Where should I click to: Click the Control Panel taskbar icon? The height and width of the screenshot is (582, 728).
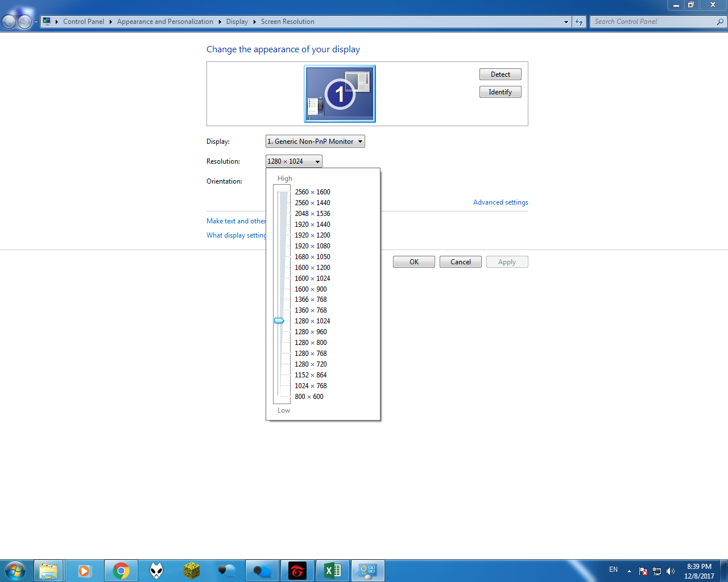click(368, 571)
